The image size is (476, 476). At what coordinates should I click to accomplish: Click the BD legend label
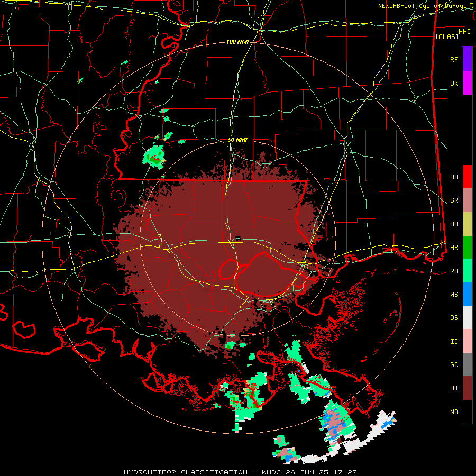coord(454,224)
